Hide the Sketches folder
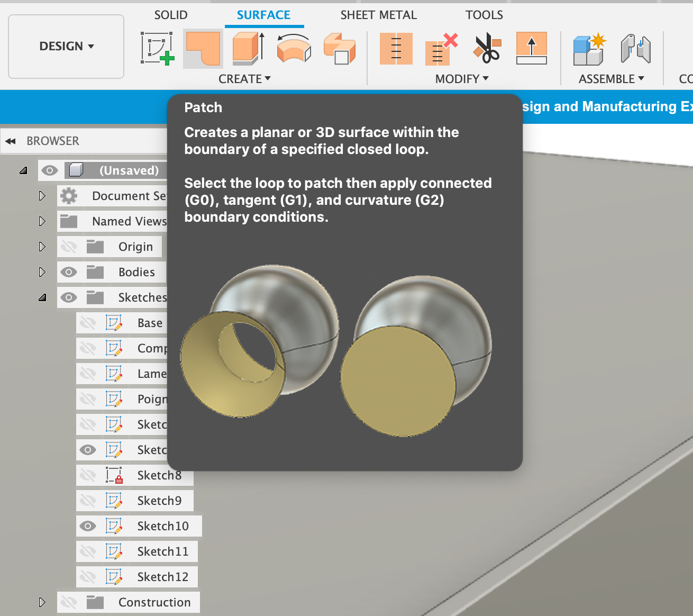The height and width of the screenshot is (616, 693). 69,297
